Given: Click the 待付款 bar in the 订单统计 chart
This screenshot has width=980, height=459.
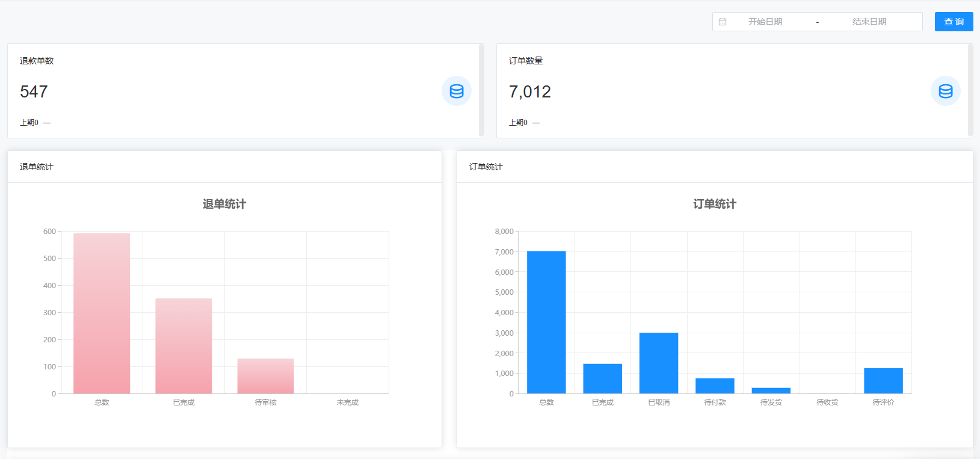Looking at the screenshot, I should pyautogui.click(x=715, y=386).
